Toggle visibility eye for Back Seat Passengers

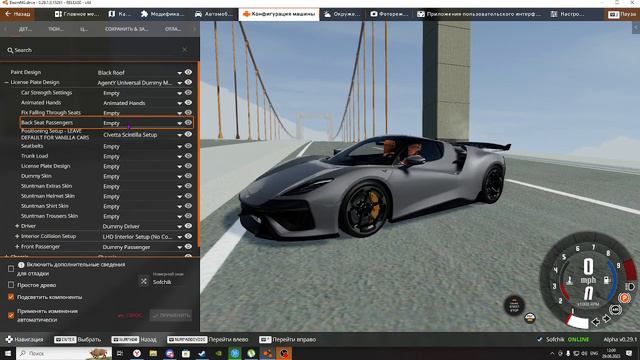coord(188,122)
